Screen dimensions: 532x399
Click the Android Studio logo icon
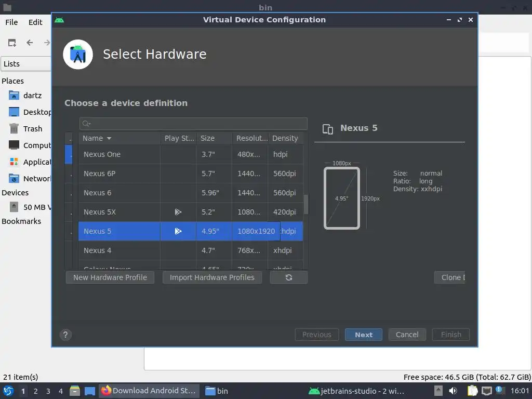[78, 54]
